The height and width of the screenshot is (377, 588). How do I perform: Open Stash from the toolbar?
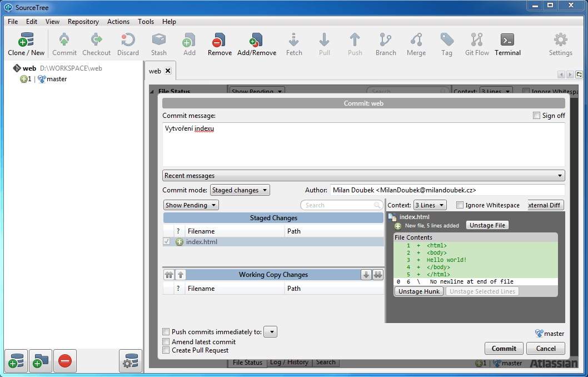(x=158, y=44)
